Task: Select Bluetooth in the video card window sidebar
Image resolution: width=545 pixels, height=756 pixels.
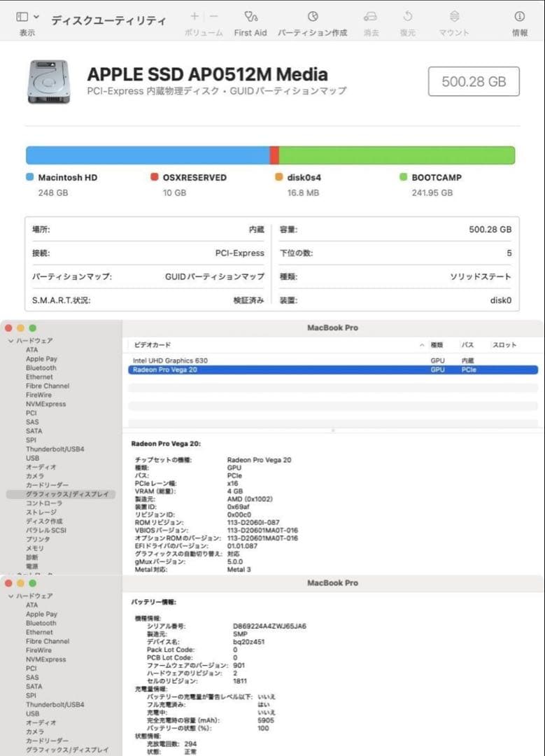Action: [x=41, y=368]
